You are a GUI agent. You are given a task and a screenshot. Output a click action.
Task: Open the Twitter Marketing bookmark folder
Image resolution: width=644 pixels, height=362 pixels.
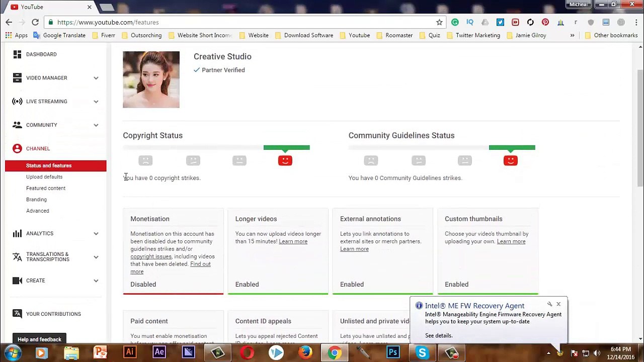pos(474,35)
